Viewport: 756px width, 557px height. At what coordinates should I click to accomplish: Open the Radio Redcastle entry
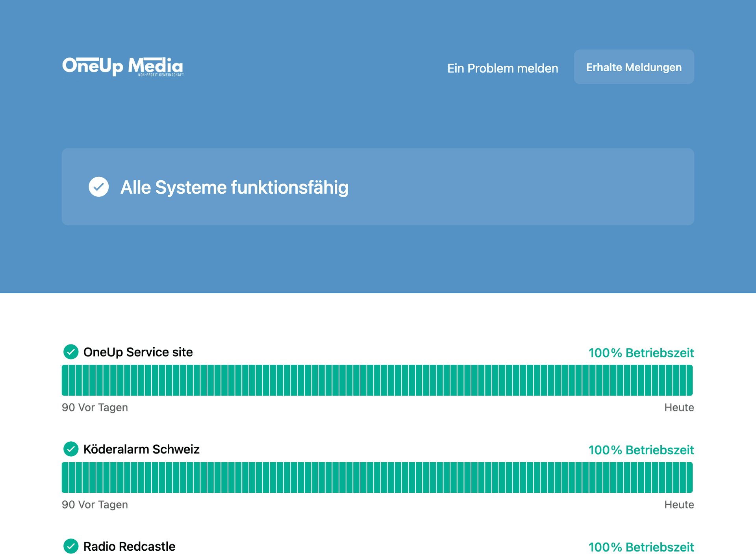129,546
